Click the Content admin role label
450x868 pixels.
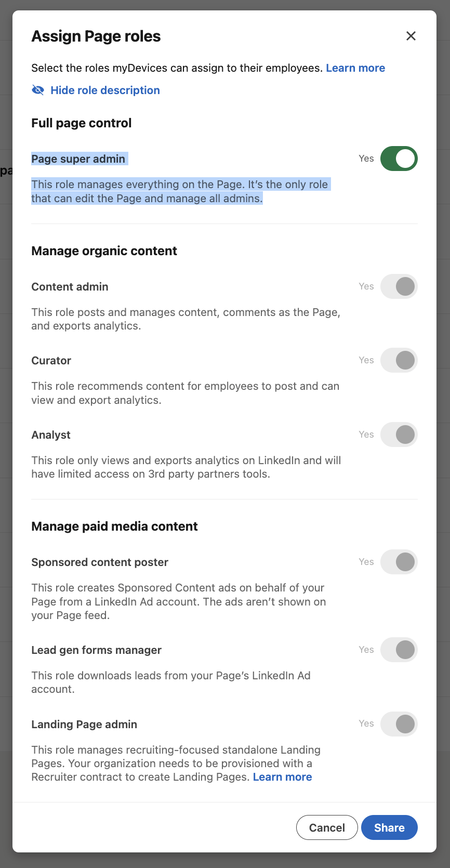70,287
